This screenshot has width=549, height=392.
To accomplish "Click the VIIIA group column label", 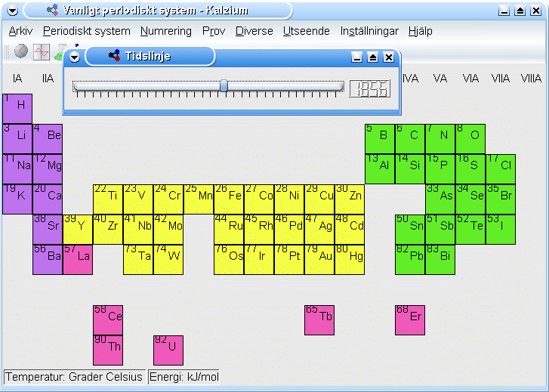I will [531, 78].
